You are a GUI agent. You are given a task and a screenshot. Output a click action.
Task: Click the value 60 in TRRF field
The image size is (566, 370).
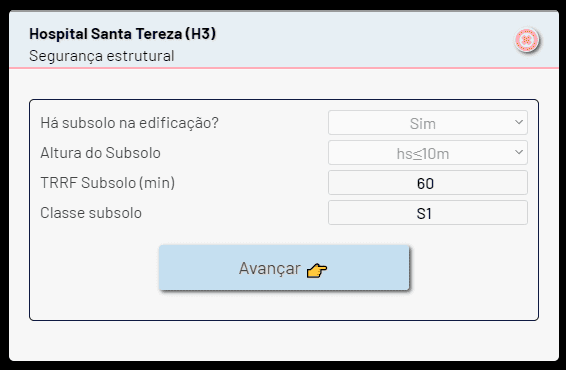pyautogui.click(x=425, y=184)
